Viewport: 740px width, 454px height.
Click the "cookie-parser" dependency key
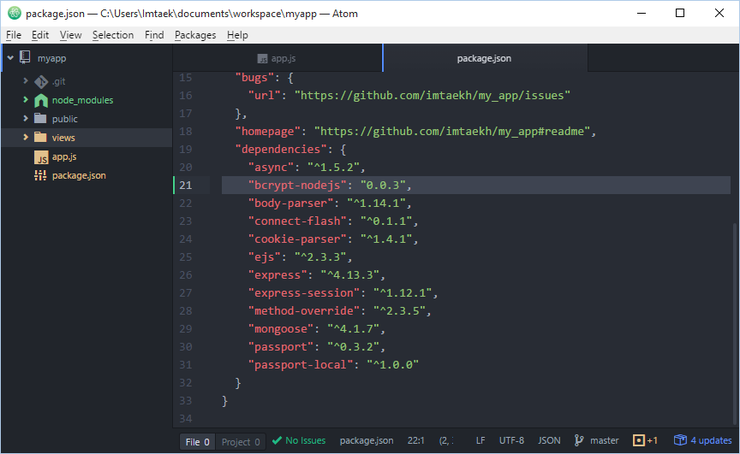point(297,239)
